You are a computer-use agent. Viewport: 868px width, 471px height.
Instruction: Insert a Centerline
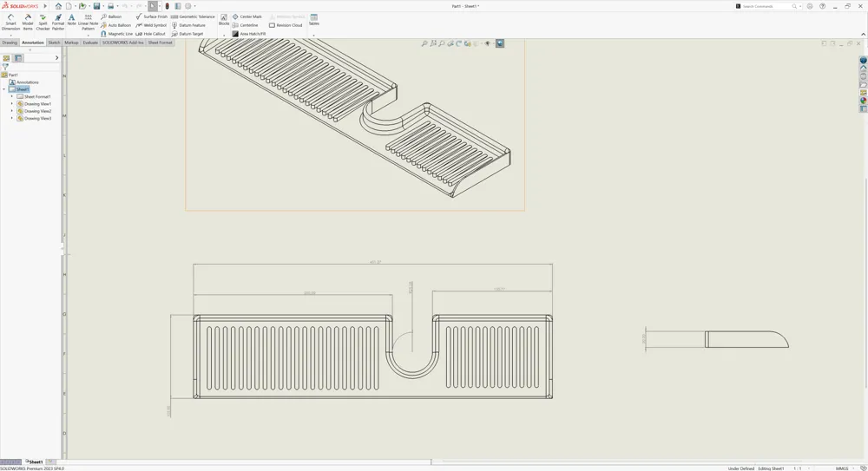click(x=246, y=25)
